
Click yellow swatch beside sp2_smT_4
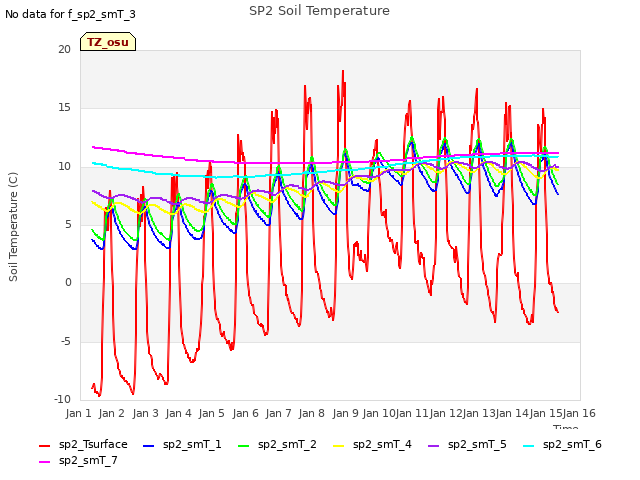pyautogui.click(x=339, y=446)
